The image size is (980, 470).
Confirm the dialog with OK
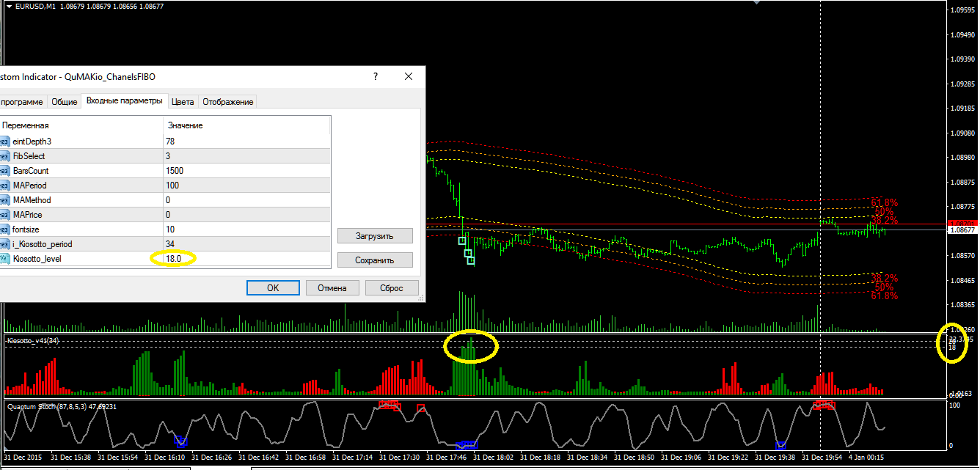(x=273, y=287)
